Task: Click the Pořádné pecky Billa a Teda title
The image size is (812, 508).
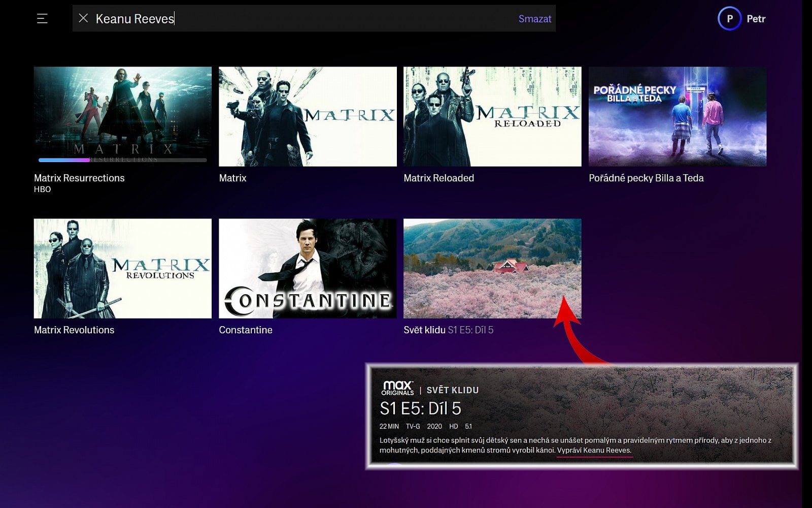Action: 646,178
